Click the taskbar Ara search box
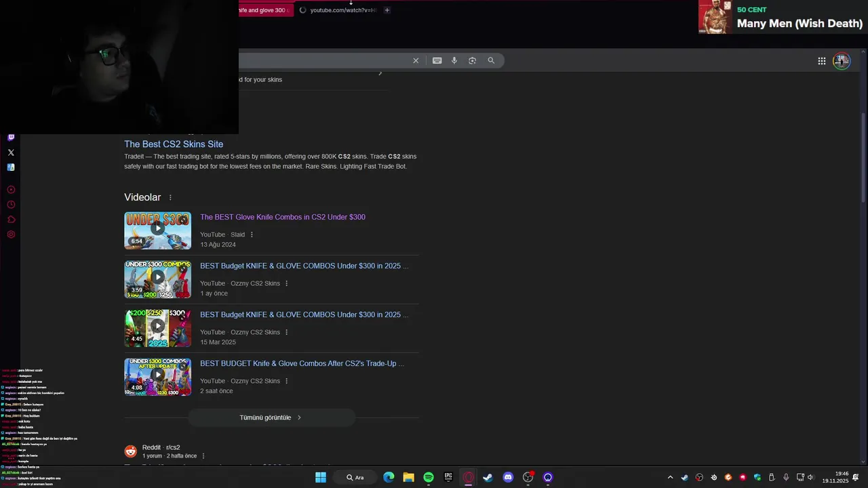The height and width of the screenshot is (488, 868). (356, 477)
